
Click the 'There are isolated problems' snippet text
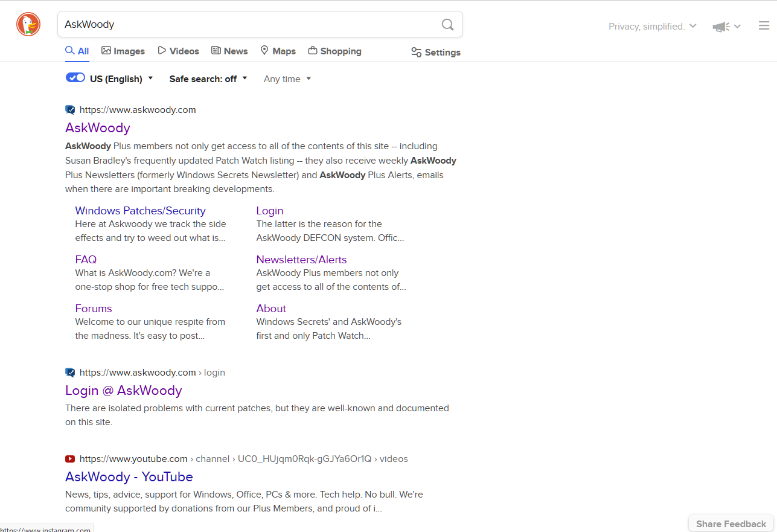coord(257,415)
